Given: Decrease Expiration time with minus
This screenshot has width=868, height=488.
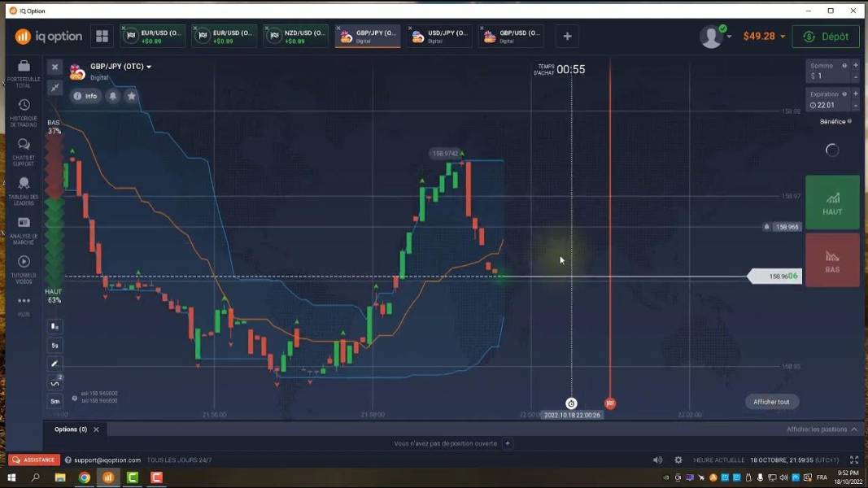Looking at the screenshot, I should click(x=855, y=105).
